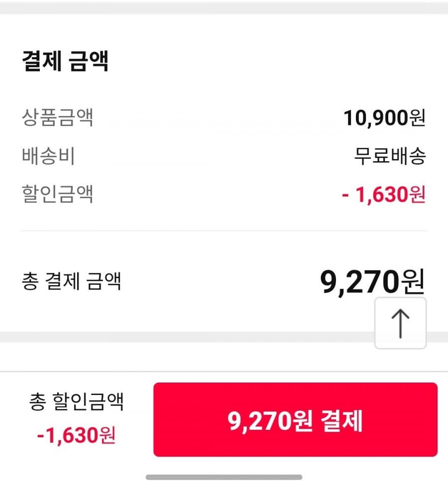Tap the 총 결제 금액 label

(x=72, y=282)
